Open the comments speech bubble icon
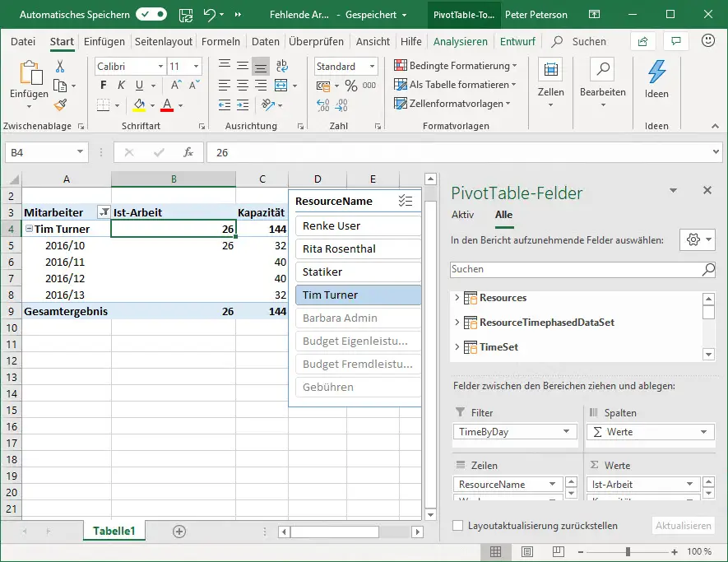 coord(676,41)
